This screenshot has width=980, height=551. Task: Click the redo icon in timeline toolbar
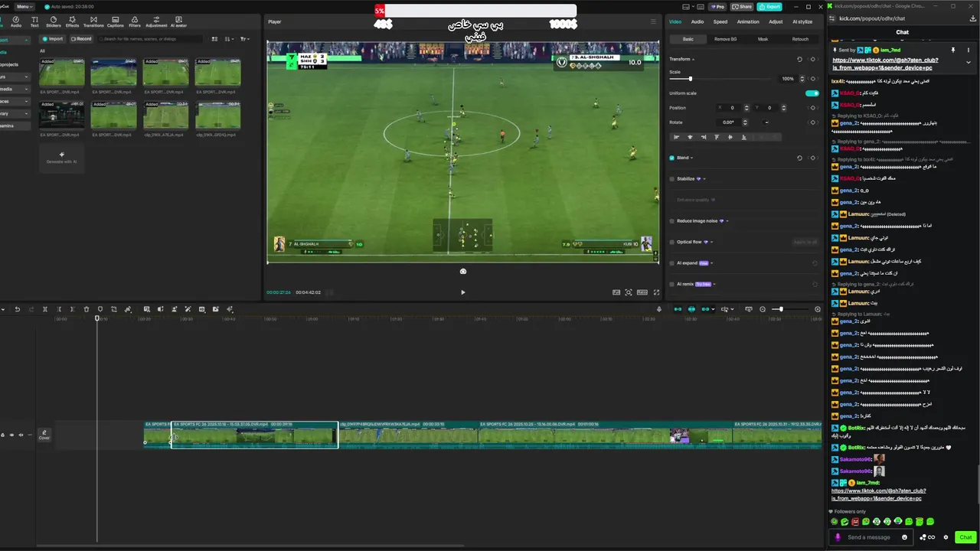click(31, 309)
